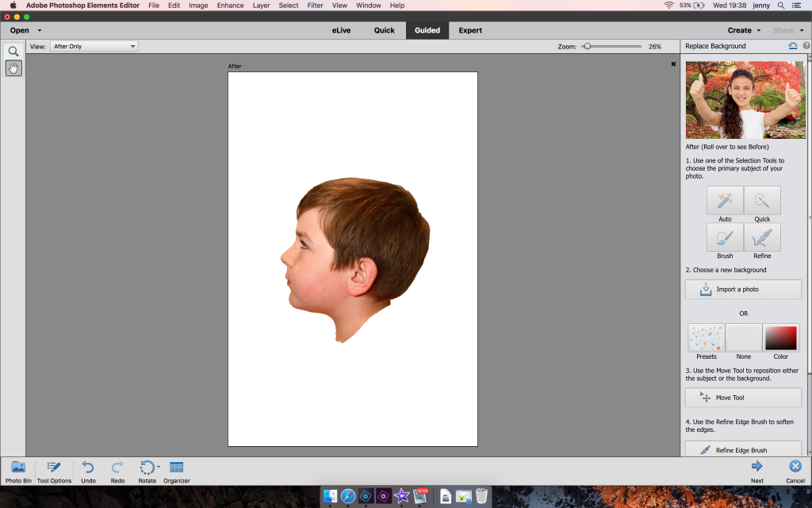Open the Window menu

(x=369, y=6)
